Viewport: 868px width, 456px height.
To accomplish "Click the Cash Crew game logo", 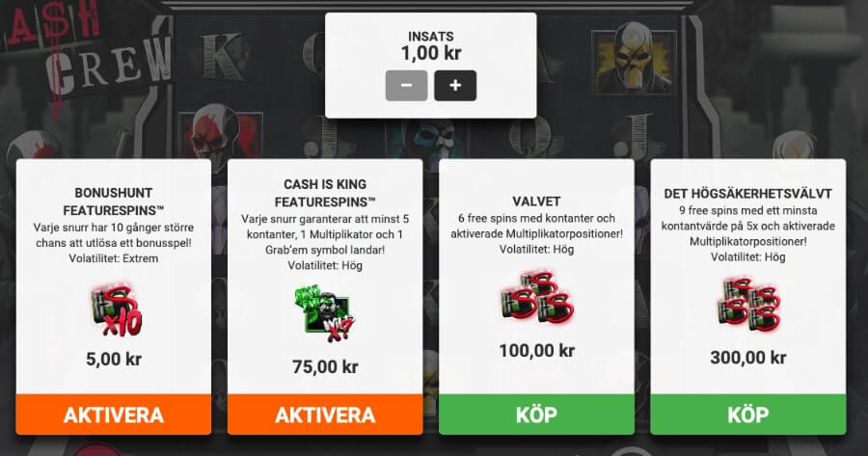I will pyautogui.click(x=89, y=55).
